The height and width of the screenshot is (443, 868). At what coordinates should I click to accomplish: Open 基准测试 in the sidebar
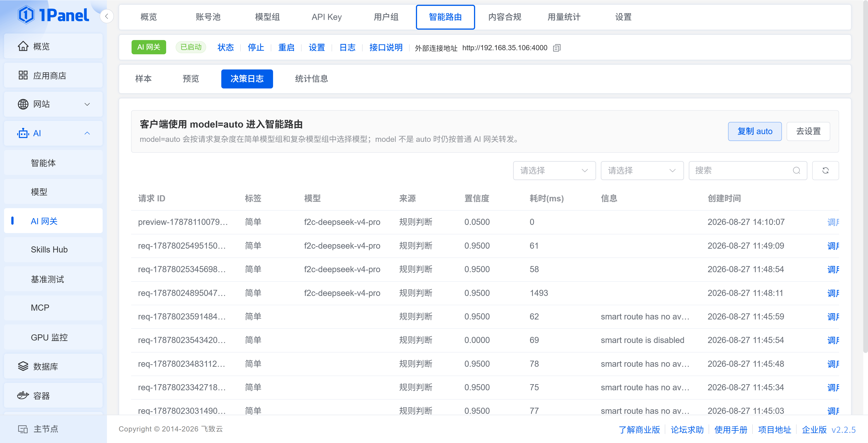[x=53, y=279]
